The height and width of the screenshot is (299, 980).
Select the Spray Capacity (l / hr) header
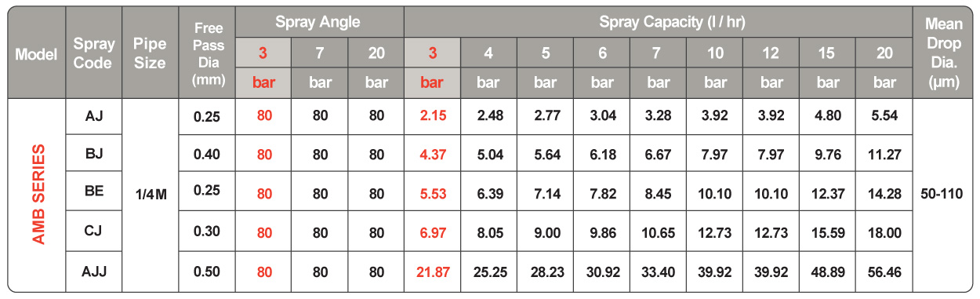pyautogui.click(x=659, y=22)
